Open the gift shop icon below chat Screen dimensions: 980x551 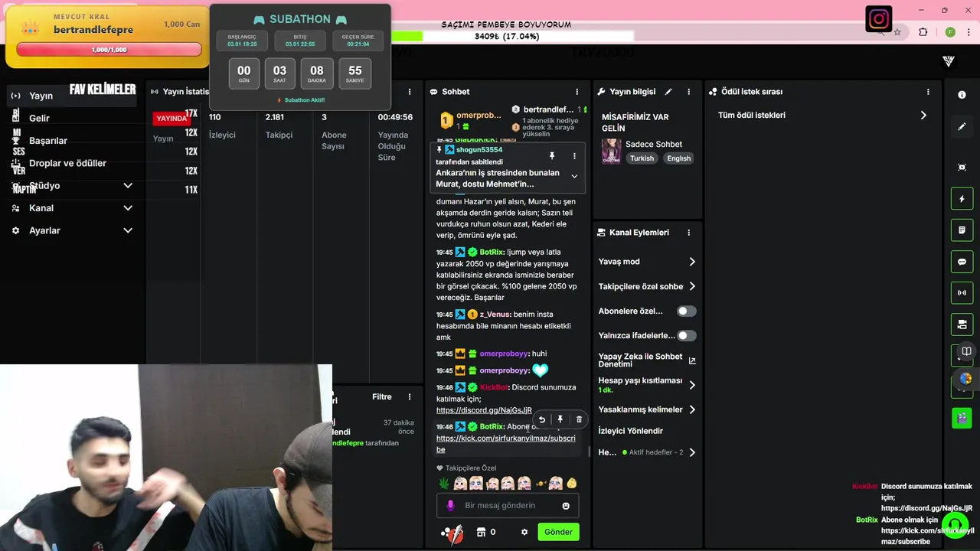point(482,532)
